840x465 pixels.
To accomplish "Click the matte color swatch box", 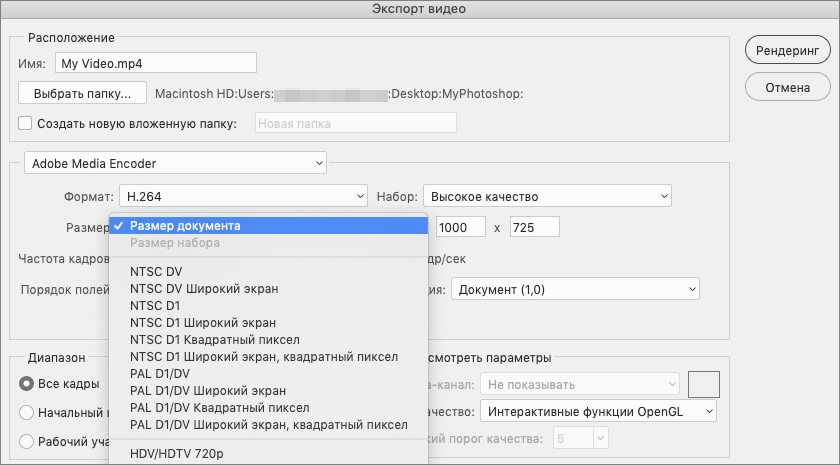I will pyautogui.click(x=704, y=384).
